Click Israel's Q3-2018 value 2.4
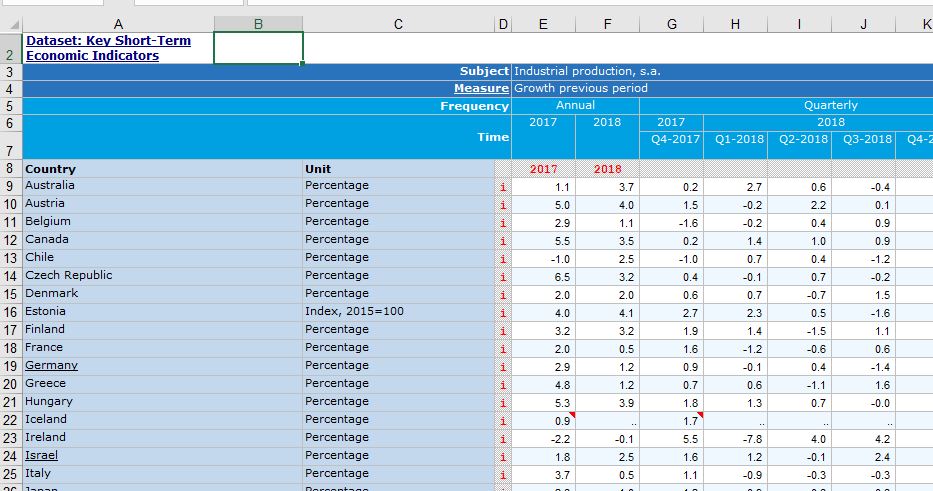Viewport: 933px width, 491px height. pyautogui.click(x=863, y=457)
